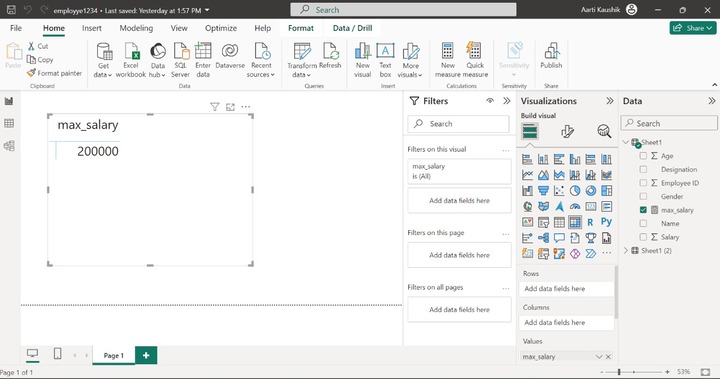
Task: Select the scatter chart visual
Action: 559,191
